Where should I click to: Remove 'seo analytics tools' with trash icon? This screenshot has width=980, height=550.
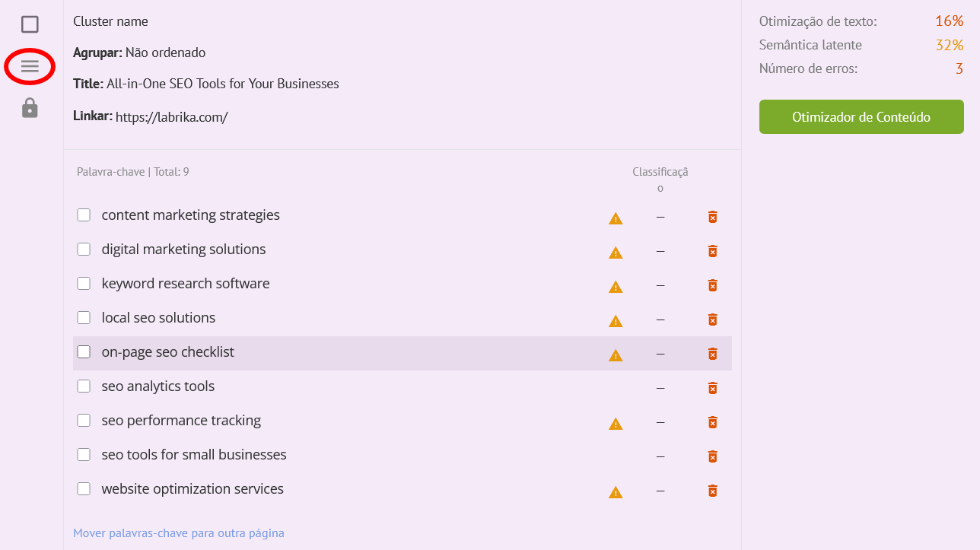(x=712, y=388)
